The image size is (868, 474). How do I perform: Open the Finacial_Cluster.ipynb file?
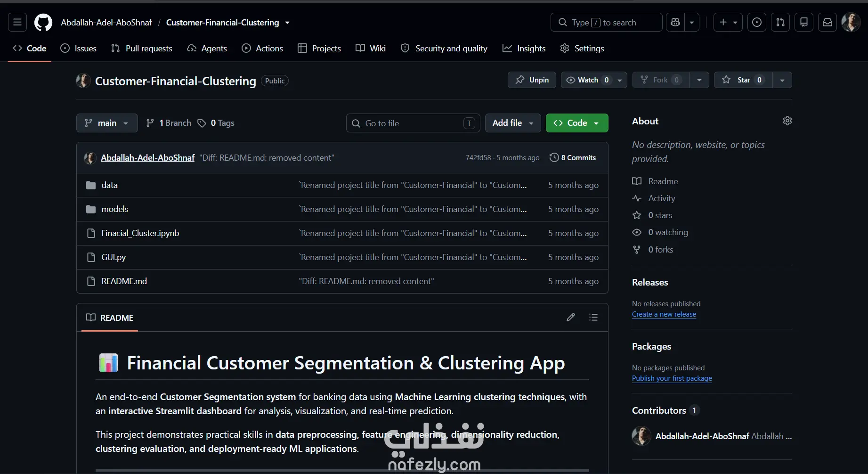[140, 233]
